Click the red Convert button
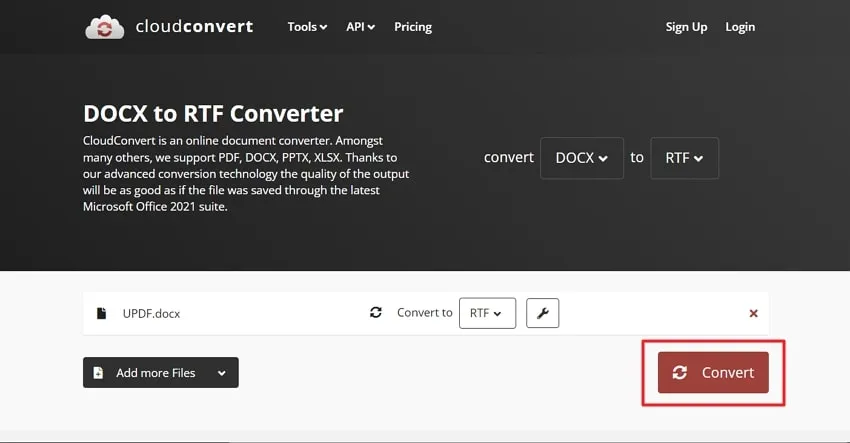850x443 pixels. click(x=713, y=373)
